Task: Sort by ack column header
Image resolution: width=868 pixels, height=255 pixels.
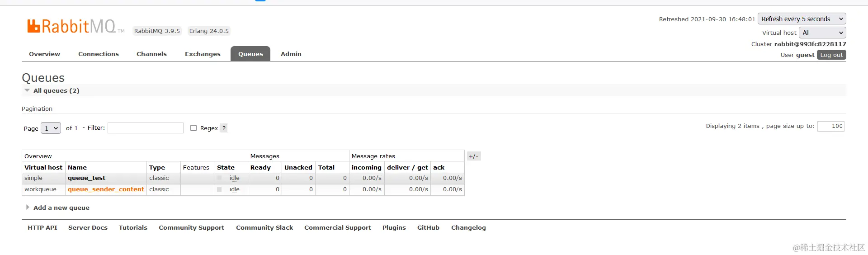Action: click(439, 167)
